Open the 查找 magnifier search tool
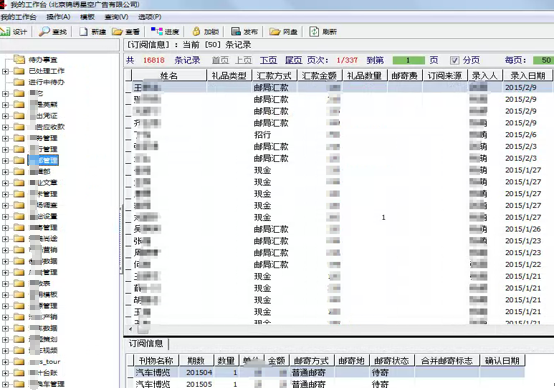555x391 pixels. point(44,31)
